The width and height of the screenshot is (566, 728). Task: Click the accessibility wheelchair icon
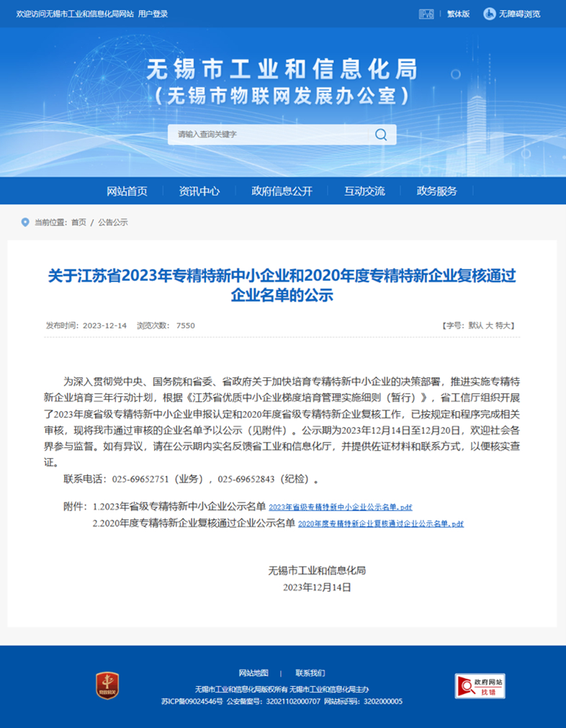pos(489,14)
